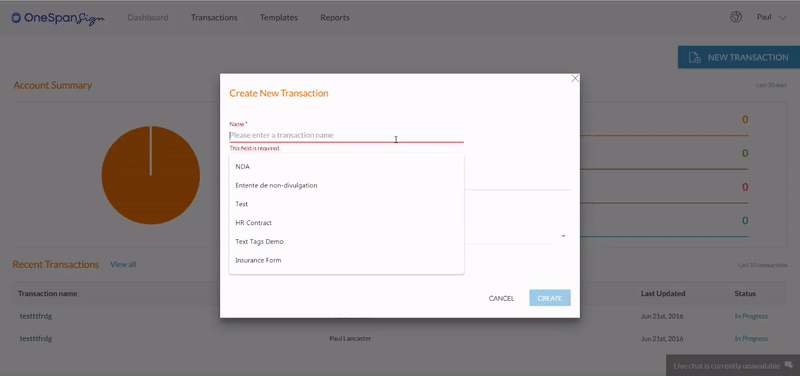Select the Insurance Form option
The height and width of the screenshot is (376, 800).
point(346,260)
